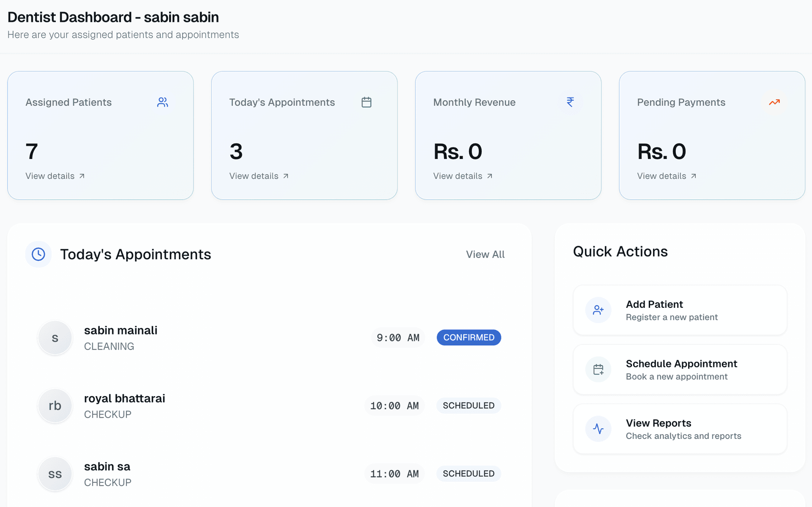Click the Schedule Appointment calendar-plus icon

tap(598, 369)
